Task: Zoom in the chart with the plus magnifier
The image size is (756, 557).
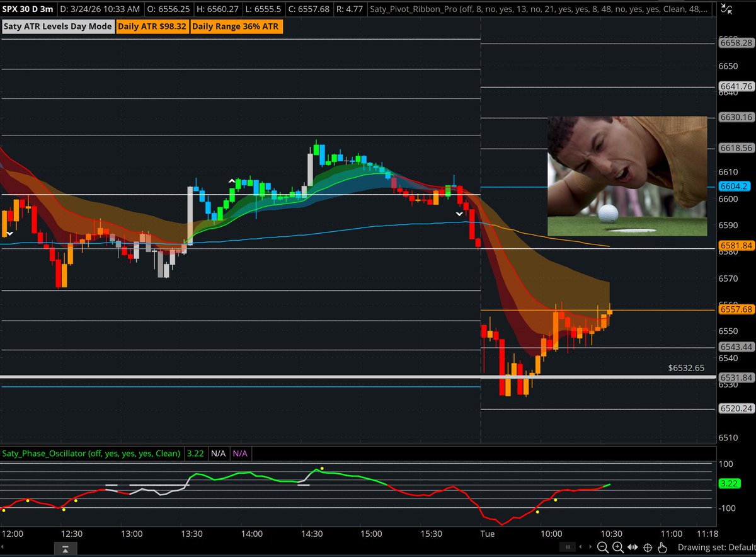Action: pos(618,548)
